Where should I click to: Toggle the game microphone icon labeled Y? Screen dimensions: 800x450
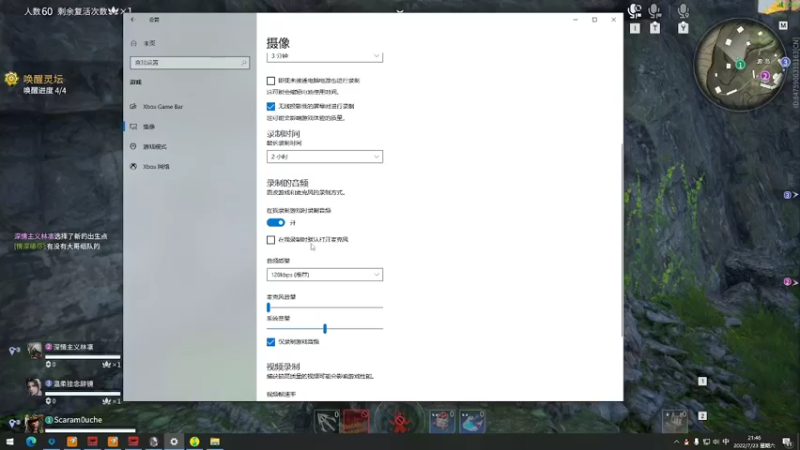coord(683,11)
